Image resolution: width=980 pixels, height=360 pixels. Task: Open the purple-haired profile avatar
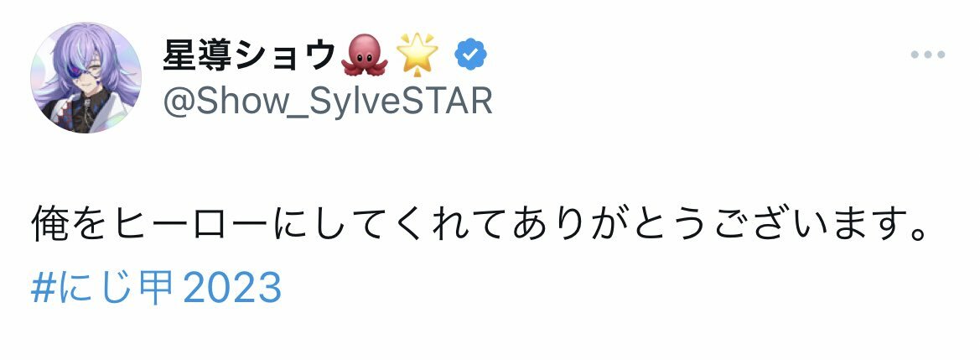86,78
